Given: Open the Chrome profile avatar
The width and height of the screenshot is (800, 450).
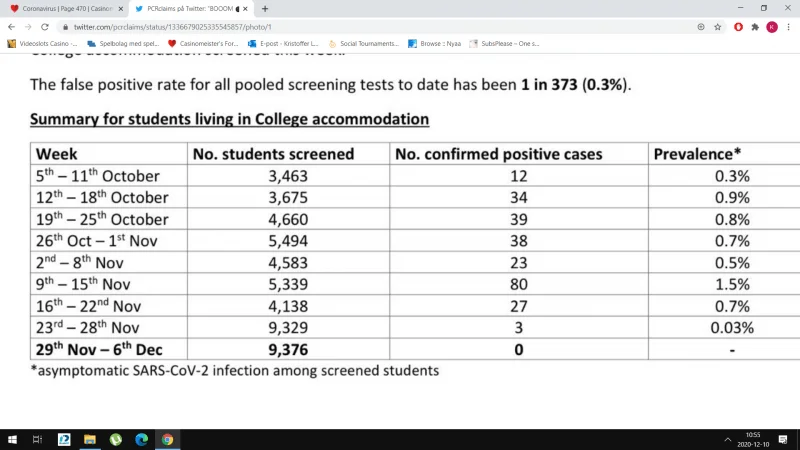Looking at the screenshot, I should (772, 27).
